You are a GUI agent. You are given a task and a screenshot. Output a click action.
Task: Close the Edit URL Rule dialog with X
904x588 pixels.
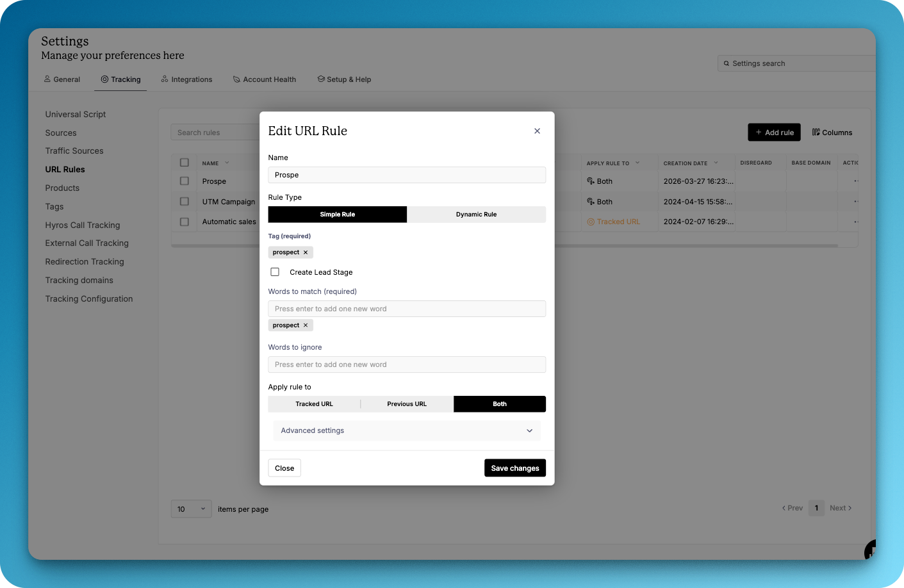coord(537,131)
